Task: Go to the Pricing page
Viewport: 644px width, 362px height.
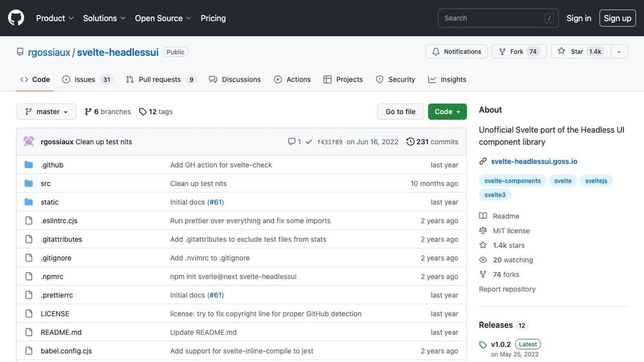Action: [213, 18]
